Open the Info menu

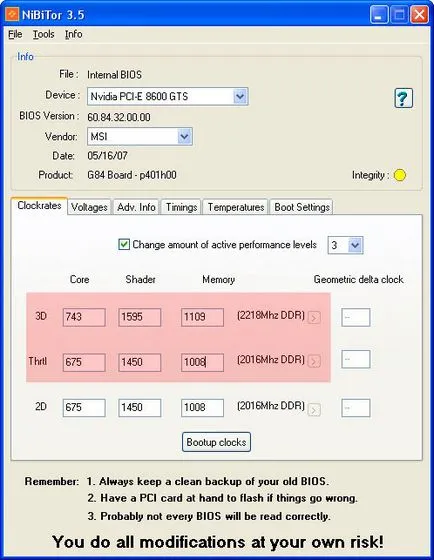74,34
